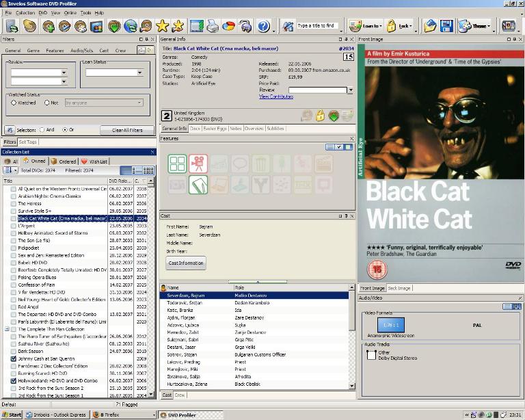
Task: Open the pie chart statistics toolbar icon
Action: click(x=229, y=26)
